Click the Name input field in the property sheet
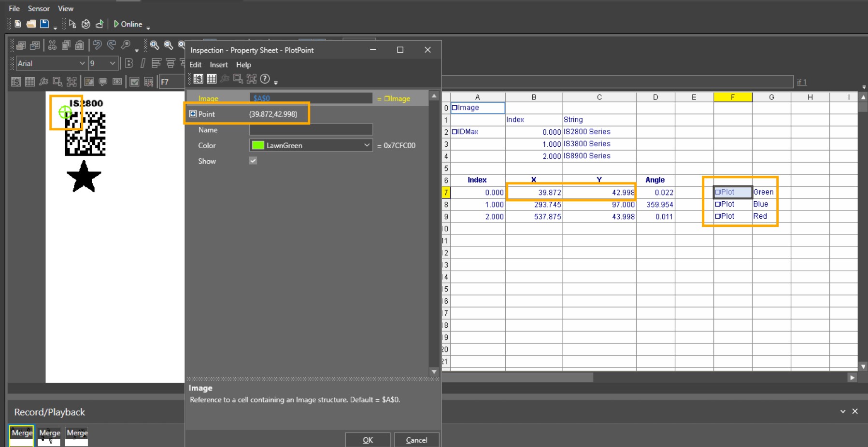Viewport: 868px width, 447px height. (311, 130)
